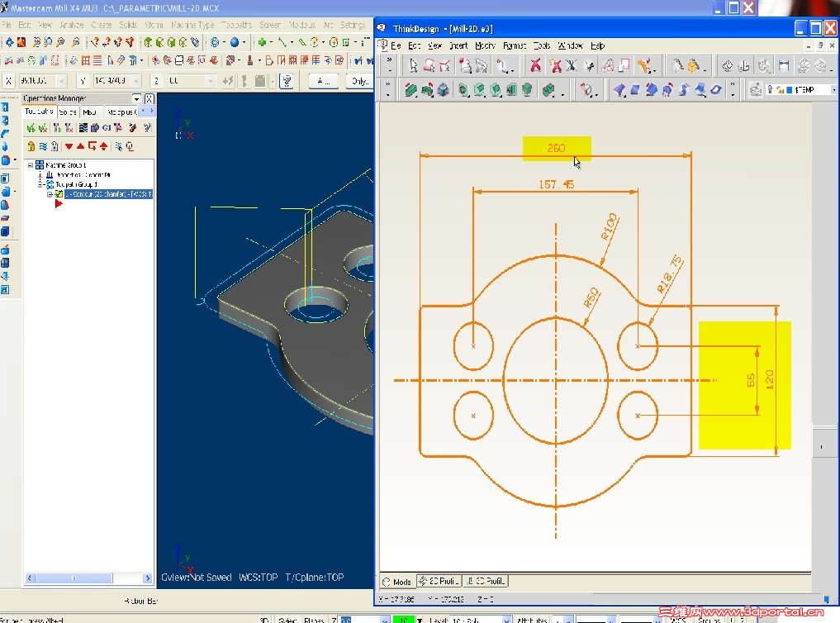Click the dimension icon in ThinkDesign top toolbar
The width and height of the screenshot is (840, 623).
(x=784, y=66)
